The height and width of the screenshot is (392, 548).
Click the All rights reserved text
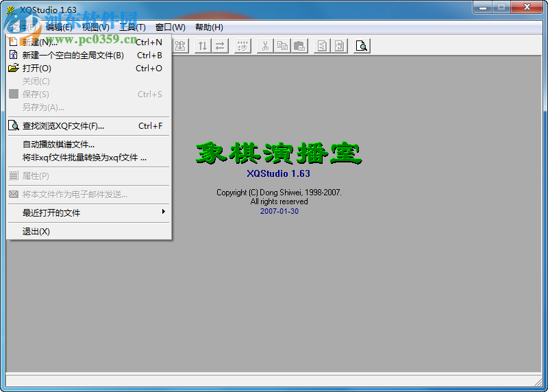click(x=279, y=201)
